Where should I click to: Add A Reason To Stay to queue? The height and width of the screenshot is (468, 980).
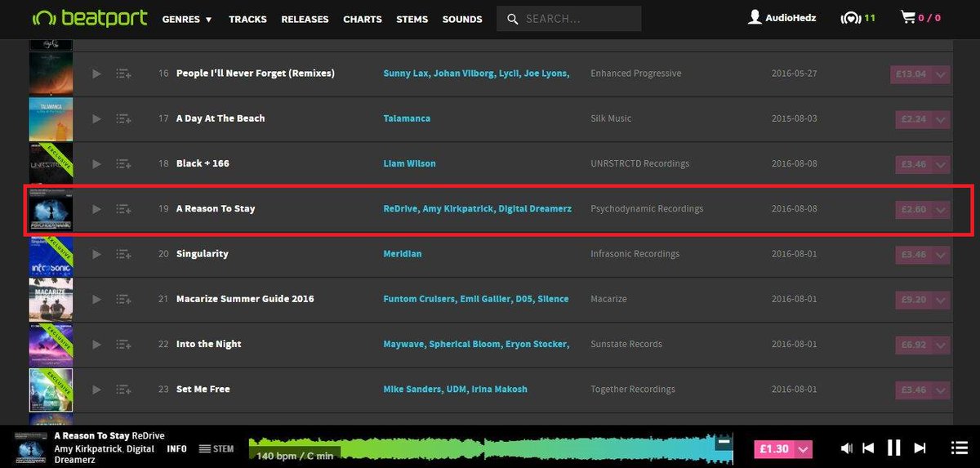pyautogui.click(x=123, y=209)
